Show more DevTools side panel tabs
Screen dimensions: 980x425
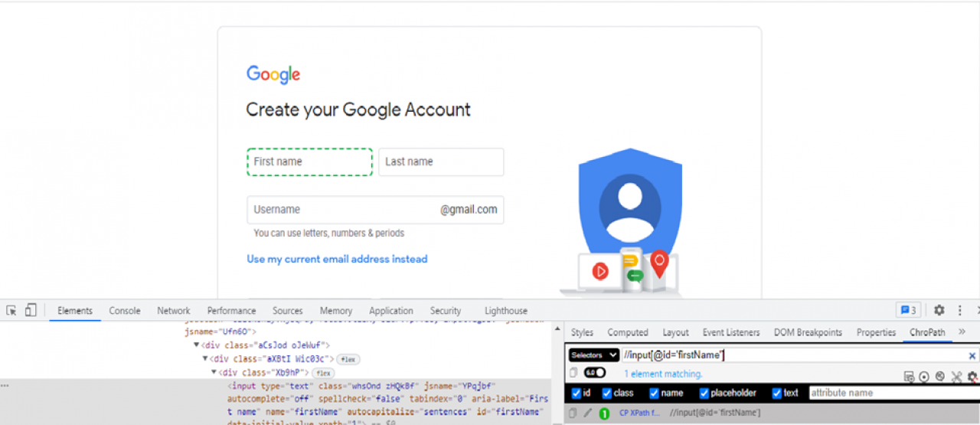[x=962, y=332]
